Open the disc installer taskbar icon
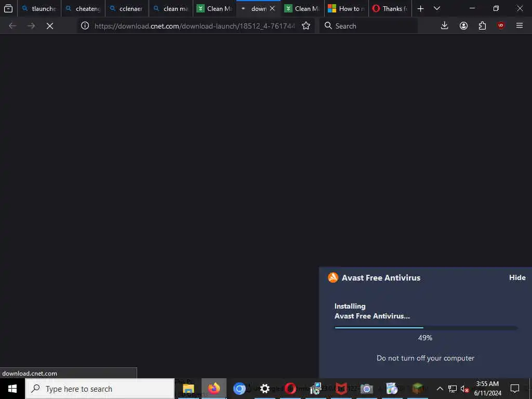 pos(392,389)
